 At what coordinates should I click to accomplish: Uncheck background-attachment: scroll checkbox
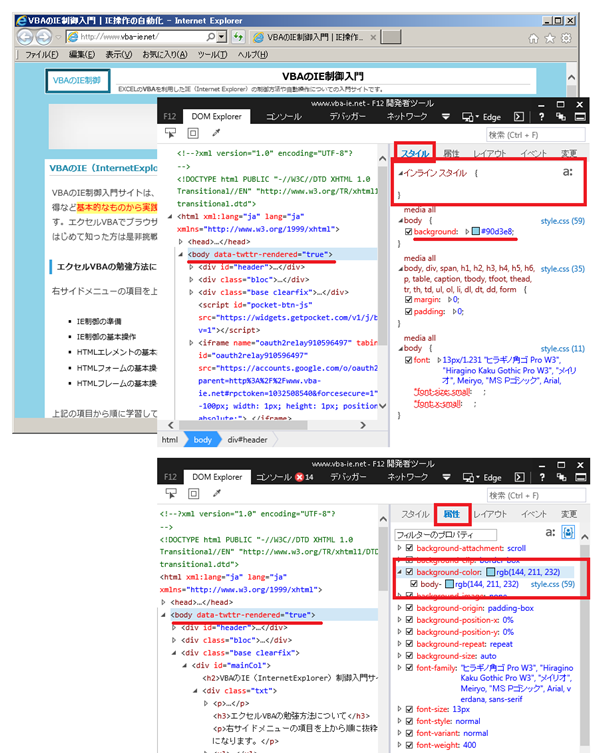pyautogui.click(x=409, y=548)
